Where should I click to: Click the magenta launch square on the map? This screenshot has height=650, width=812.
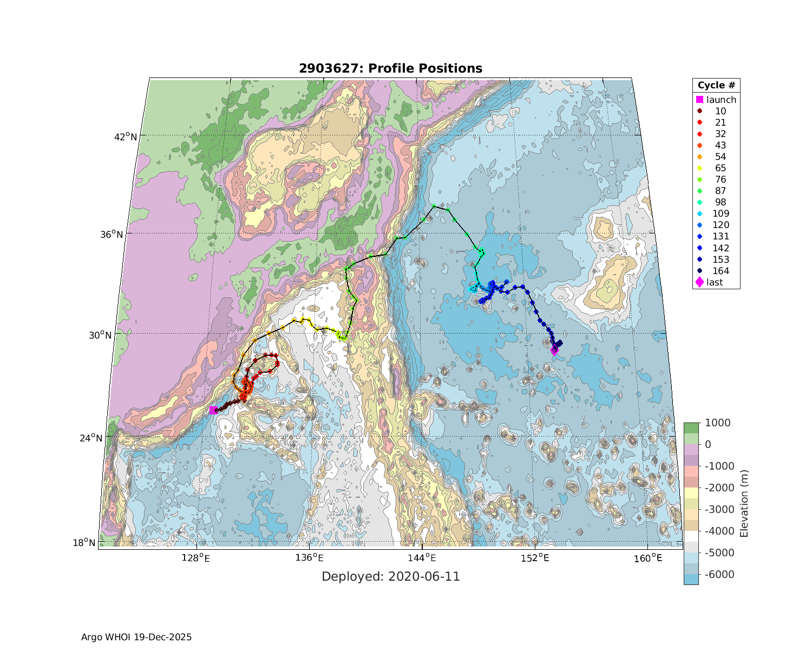click(x=213, y=410)
